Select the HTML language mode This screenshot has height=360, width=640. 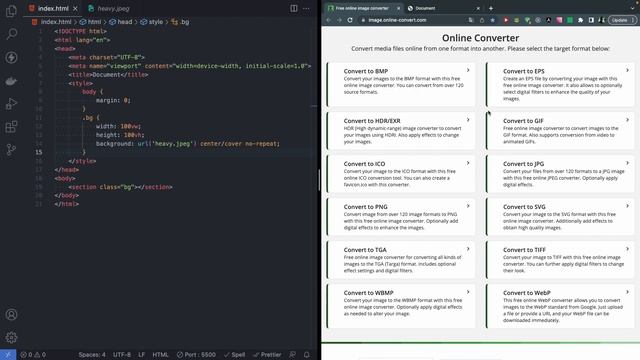pyautogui.click(x=160, y=355)
